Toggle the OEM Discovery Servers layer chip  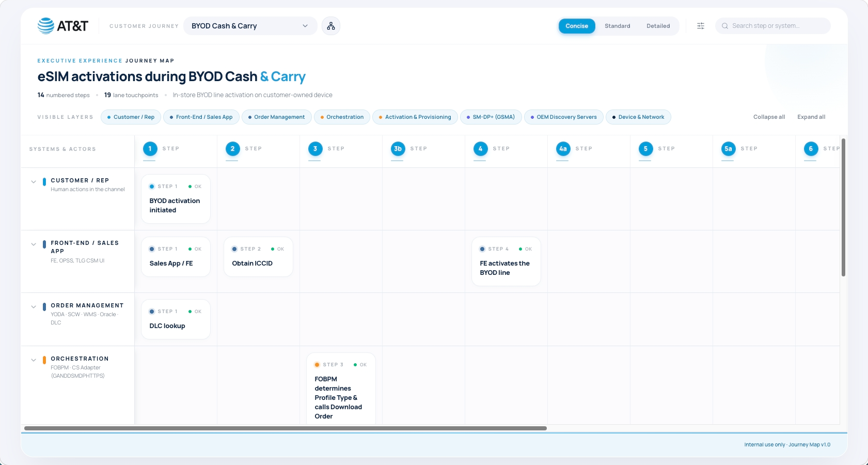click(x=564, y=117)
